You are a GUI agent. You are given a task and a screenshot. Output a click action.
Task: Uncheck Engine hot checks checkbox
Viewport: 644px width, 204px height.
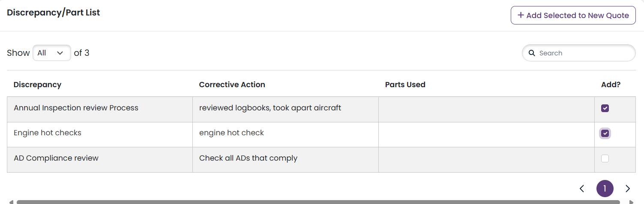[x=605, y=134]
